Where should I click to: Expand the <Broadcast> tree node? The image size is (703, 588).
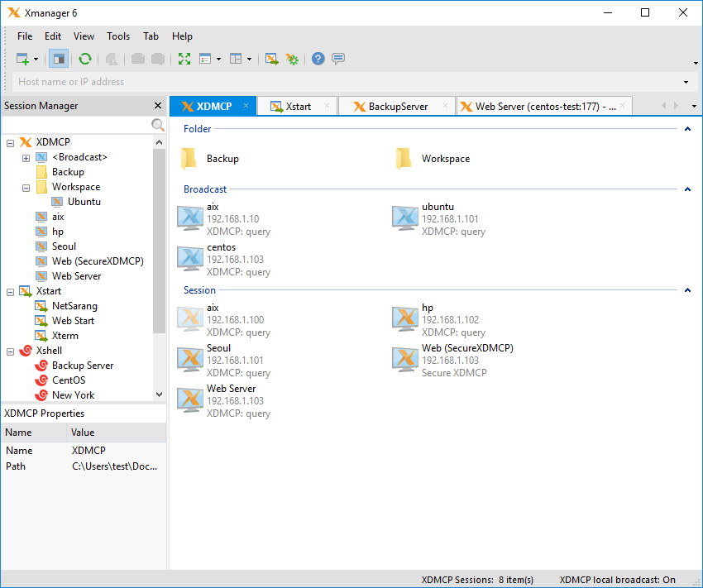(x=26, y=157)
